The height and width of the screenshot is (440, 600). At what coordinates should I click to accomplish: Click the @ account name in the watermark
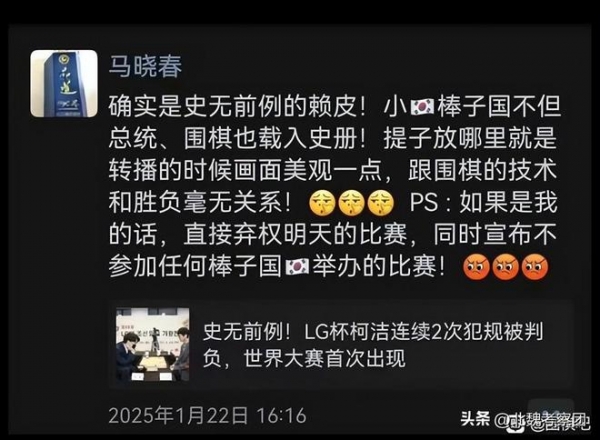542,421
